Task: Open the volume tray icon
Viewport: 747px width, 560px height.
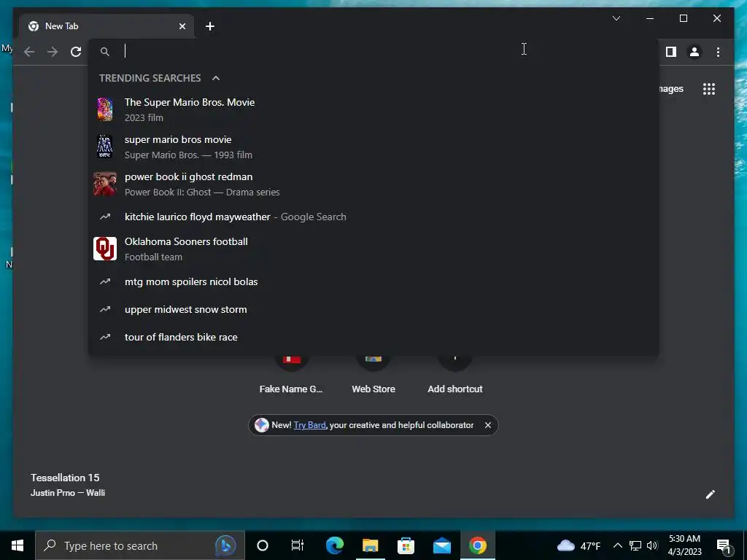Action: click(652, 545)
